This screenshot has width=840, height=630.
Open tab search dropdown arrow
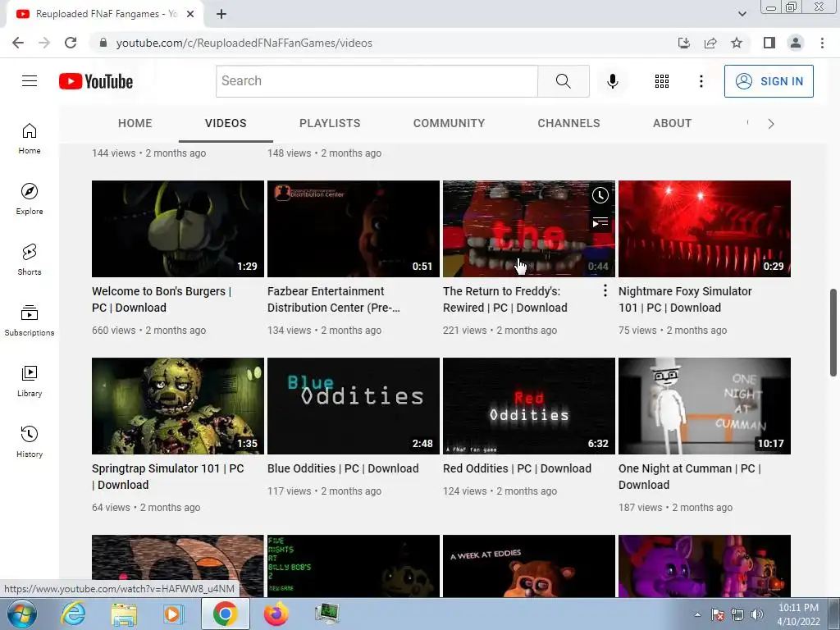click(x=742, y=14)
